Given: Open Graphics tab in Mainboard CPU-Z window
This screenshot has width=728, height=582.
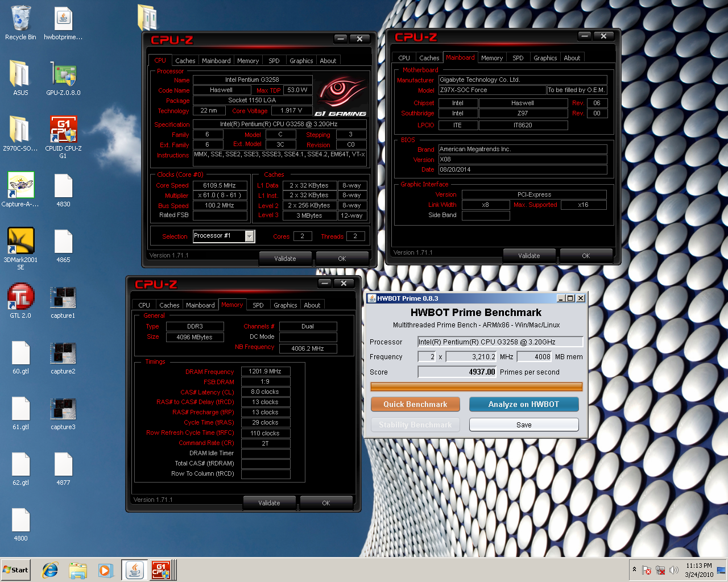Looking at the screenshot, I should pos(545,58).
